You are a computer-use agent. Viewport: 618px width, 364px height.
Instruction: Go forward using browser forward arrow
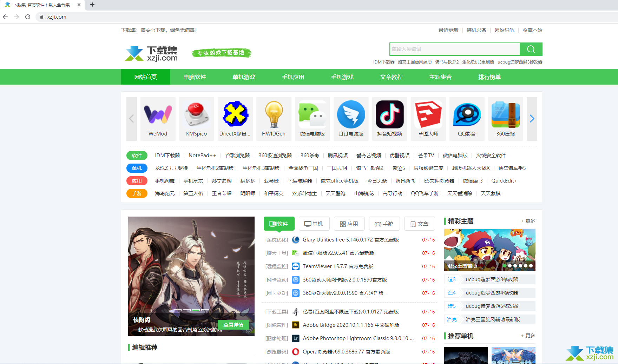click(x=17, y=17)
